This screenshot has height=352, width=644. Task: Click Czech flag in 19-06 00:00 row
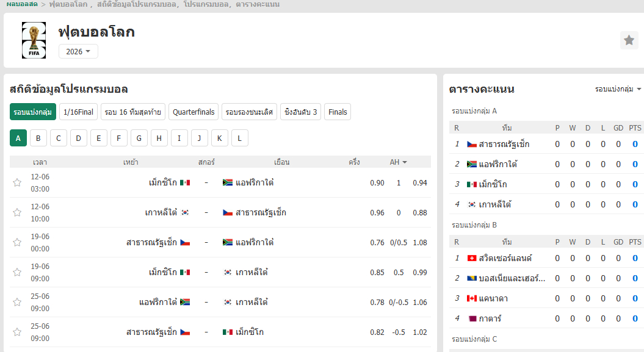pyautogui.click(x=185, y=242)
